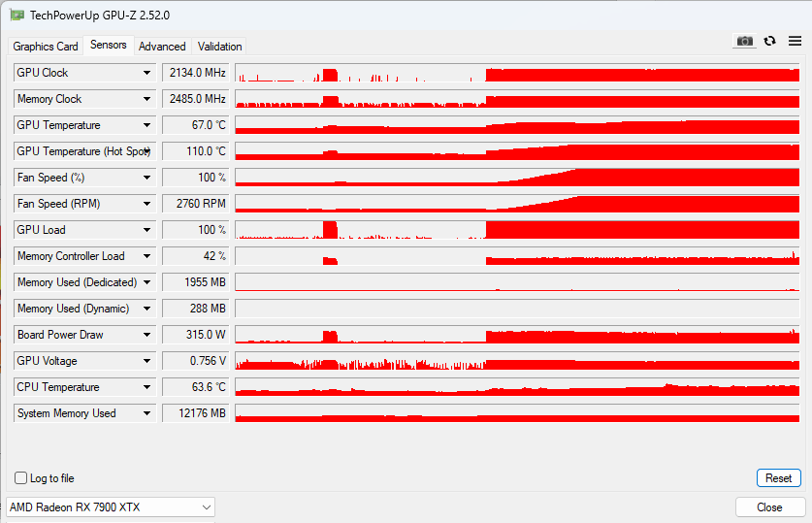Screen dimensions: 812x523
Task: Expand the Fan Speed (%) dropdown
Action: coord(147,178)
